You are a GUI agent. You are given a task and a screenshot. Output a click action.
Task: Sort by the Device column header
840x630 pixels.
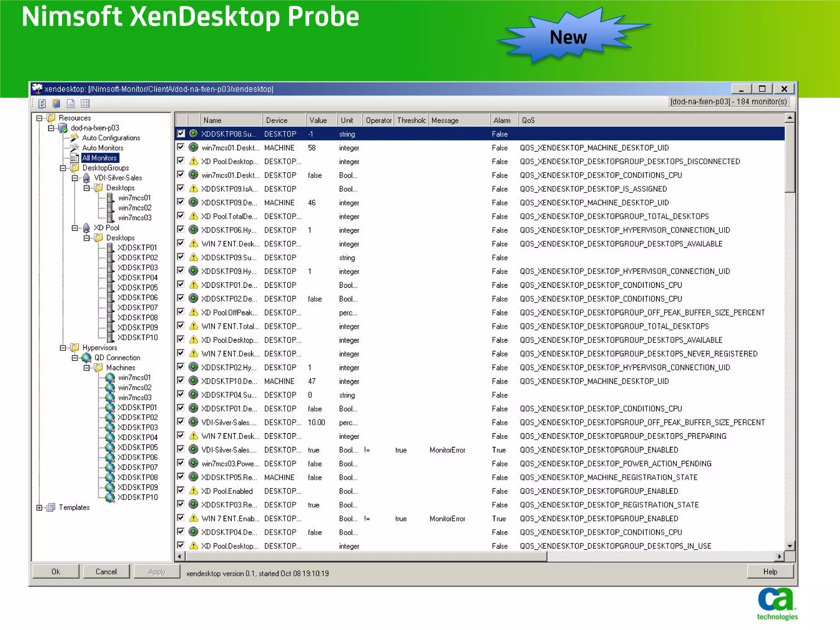click(284, 120)
